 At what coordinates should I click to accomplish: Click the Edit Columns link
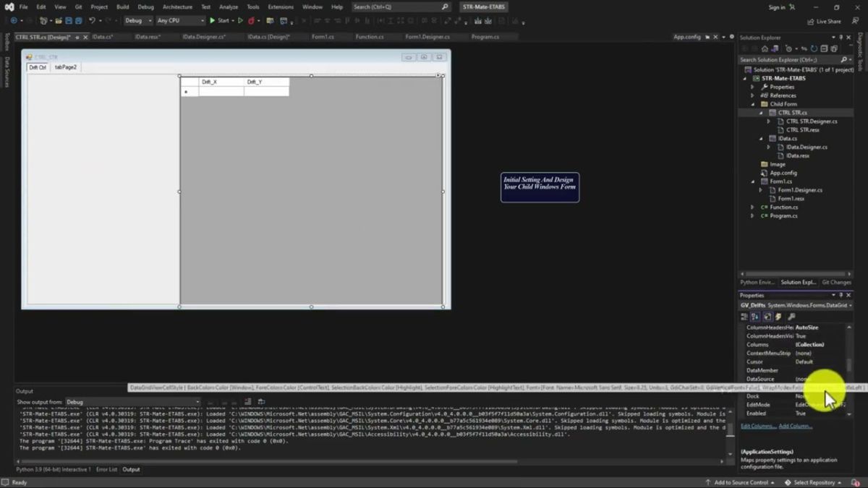tap(758, 426)
